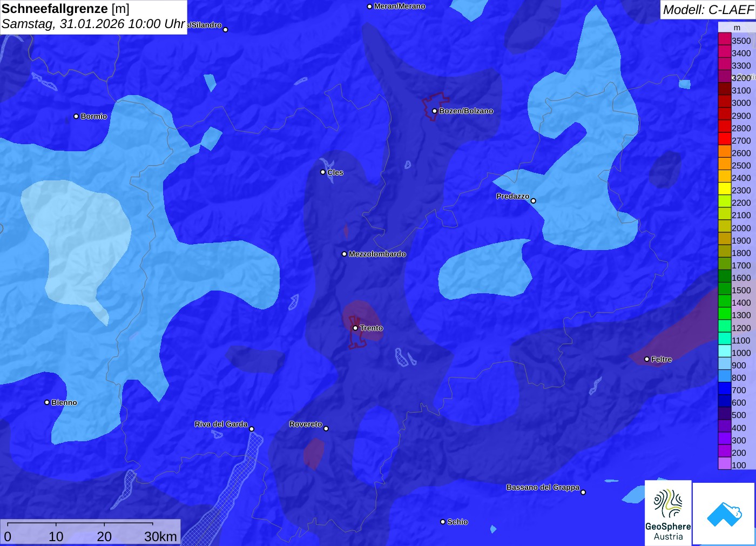Click the Bassano del Grappa marker dot
Image resolution: width=756 pixels, height=546 pixels.
[583, 492]
